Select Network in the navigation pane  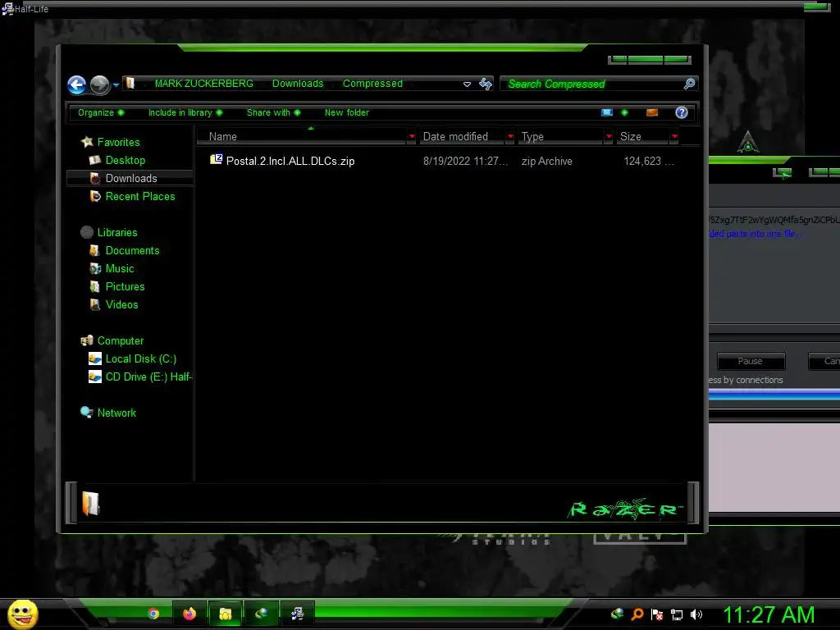point(116,413)
